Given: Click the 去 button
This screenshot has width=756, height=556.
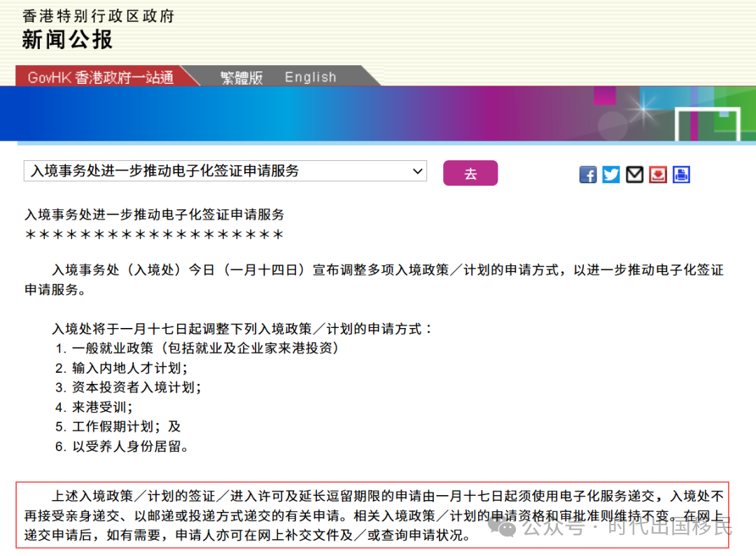Looking at the screenshot, I should click(x=470, y=171).
